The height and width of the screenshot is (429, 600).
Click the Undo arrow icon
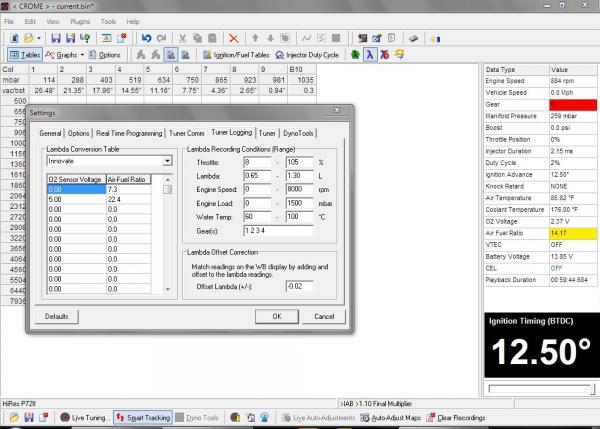click(x=146, y=38)
